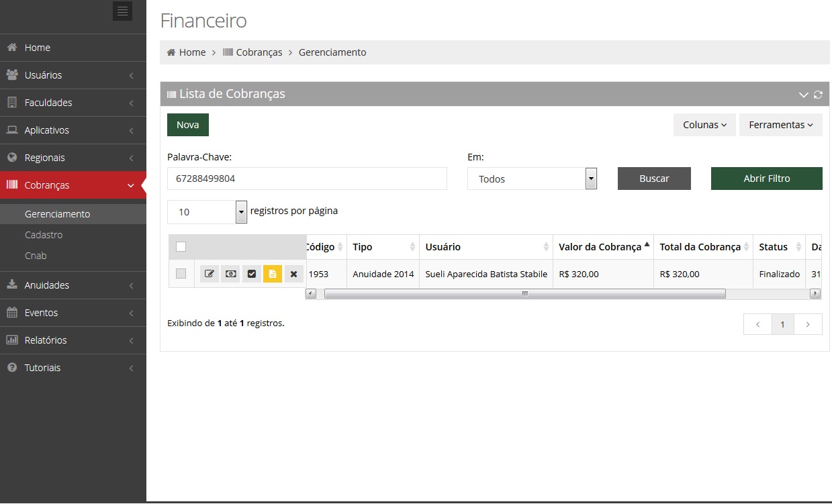Click the Abrir Filtro button

coord(766,179)
